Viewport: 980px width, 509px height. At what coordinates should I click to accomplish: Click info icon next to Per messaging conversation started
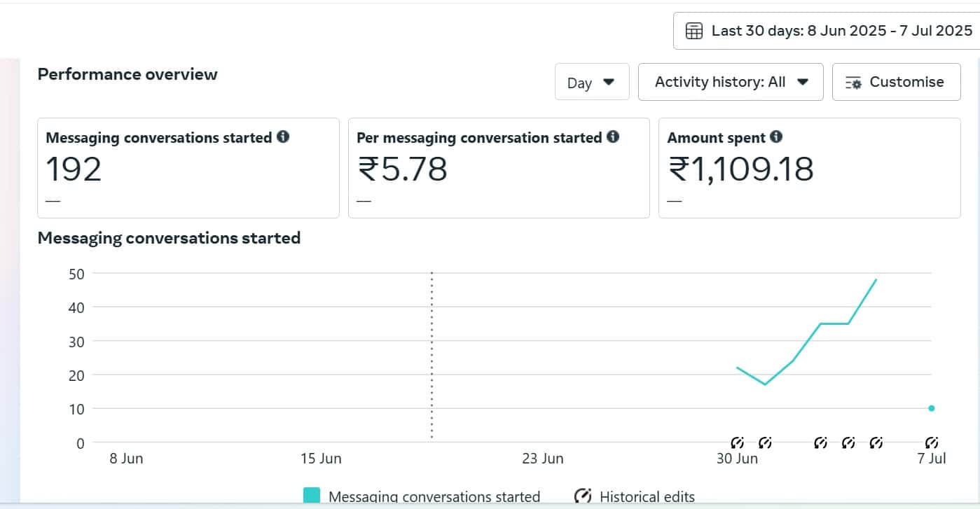(613, 137)
